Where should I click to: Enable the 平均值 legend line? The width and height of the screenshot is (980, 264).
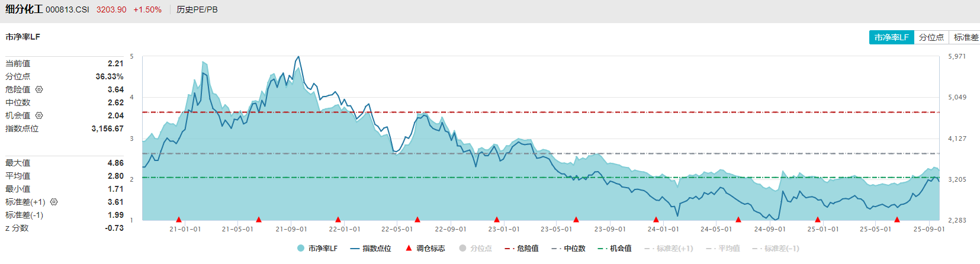point(723,249)
